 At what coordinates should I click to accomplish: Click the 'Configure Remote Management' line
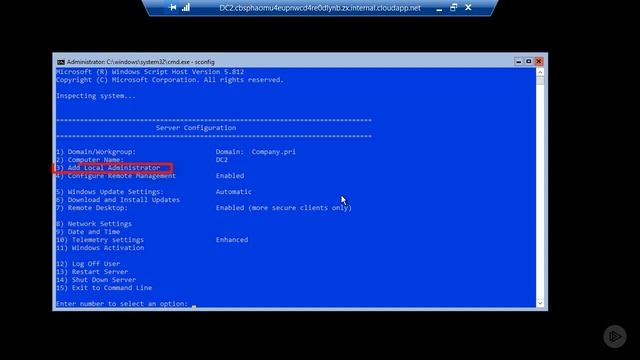(116, 176)
